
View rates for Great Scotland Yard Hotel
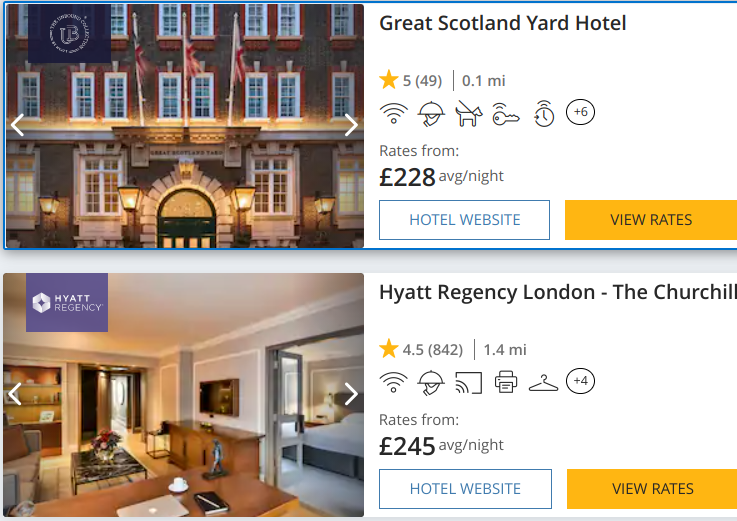pyautogui.click(x=651, y=220)
